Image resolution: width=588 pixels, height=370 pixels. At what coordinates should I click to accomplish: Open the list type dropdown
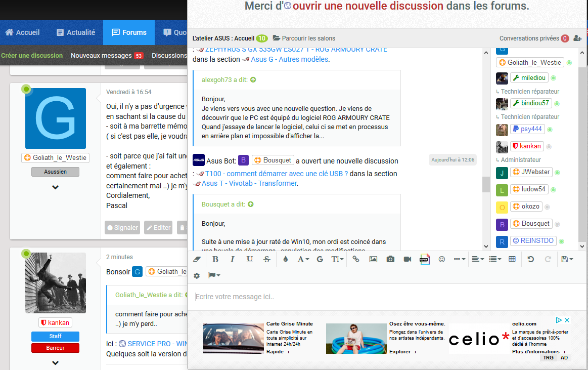click(495, 259)
